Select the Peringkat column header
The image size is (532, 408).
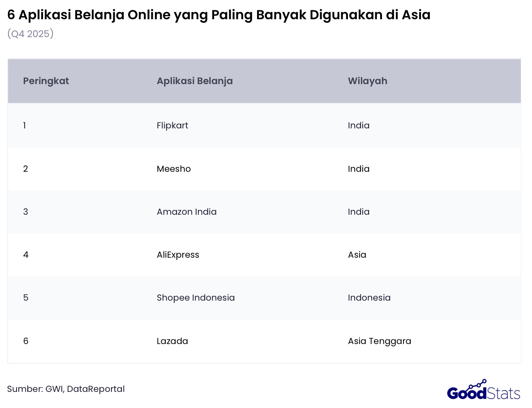46,81
